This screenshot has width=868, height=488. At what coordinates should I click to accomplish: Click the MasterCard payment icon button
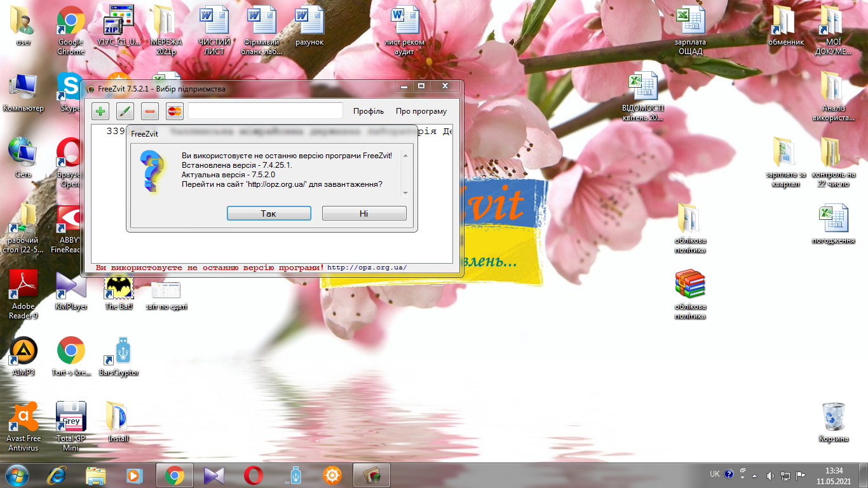point(175,112)
